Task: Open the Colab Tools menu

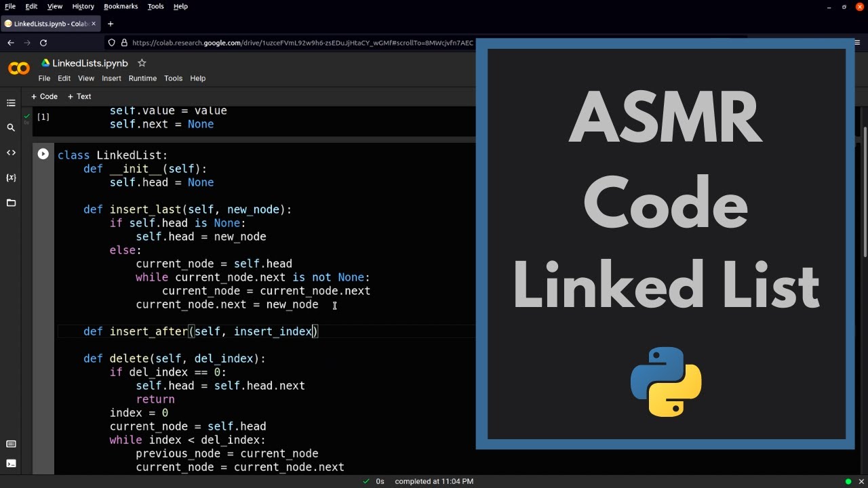Action: [x=173, y=78]
